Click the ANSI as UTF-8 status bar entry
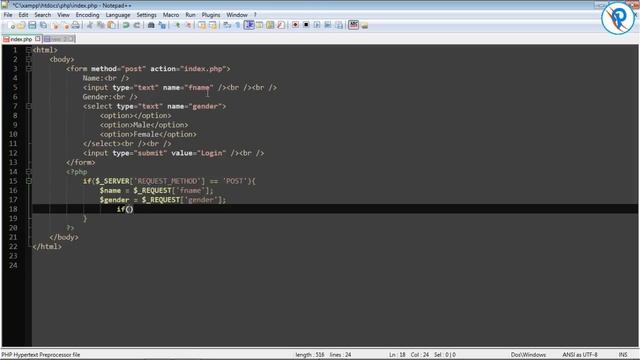Viewport: 640px width, 360px height. (580, 355)
